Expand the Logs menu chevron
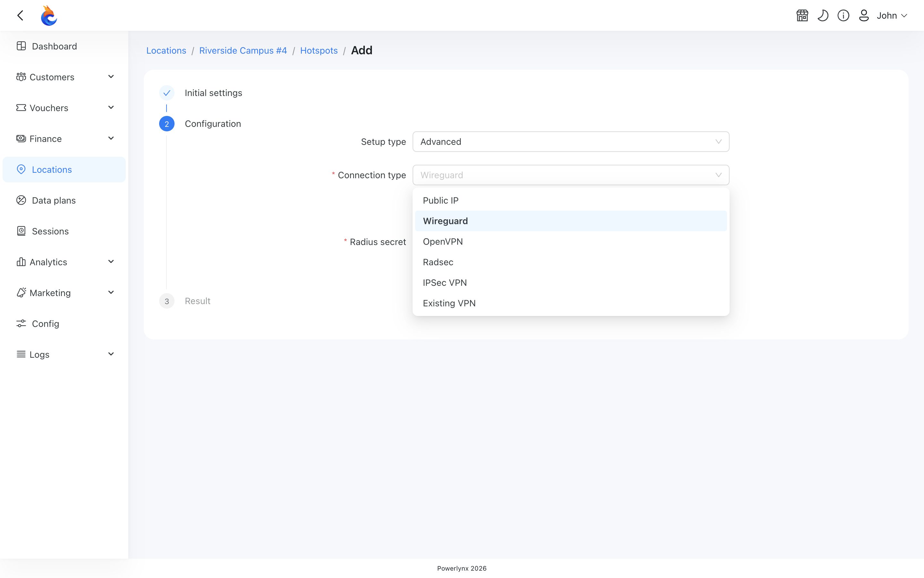 pyautogui.click(x=111, y=355)
